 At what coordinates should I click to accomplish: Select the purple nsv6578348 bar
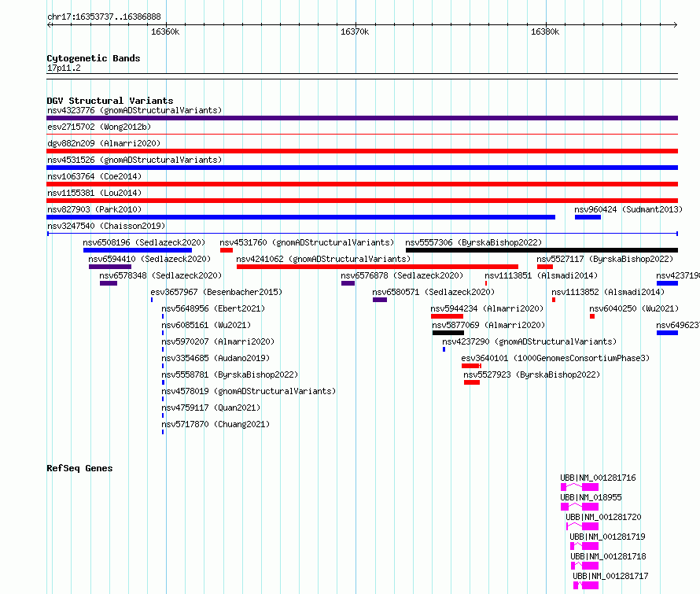point(109,283)
